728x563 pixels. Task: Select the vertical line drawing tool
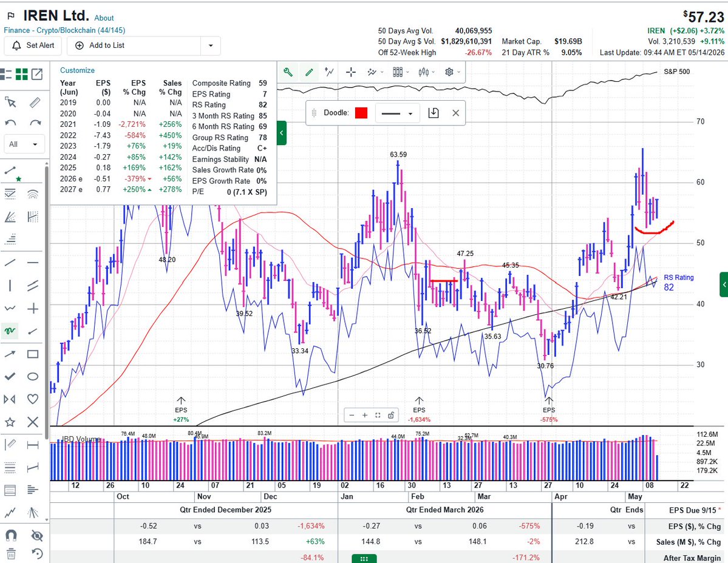[x=10, y=285]
